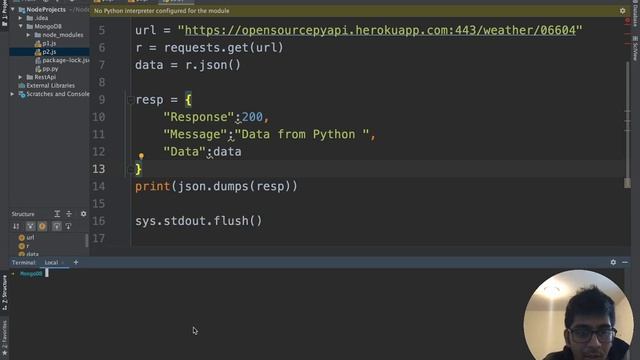Viewport: 640px width, 360px height.
Task: Click the fold end marker on line 13
Action: click(x=130, y=169)
